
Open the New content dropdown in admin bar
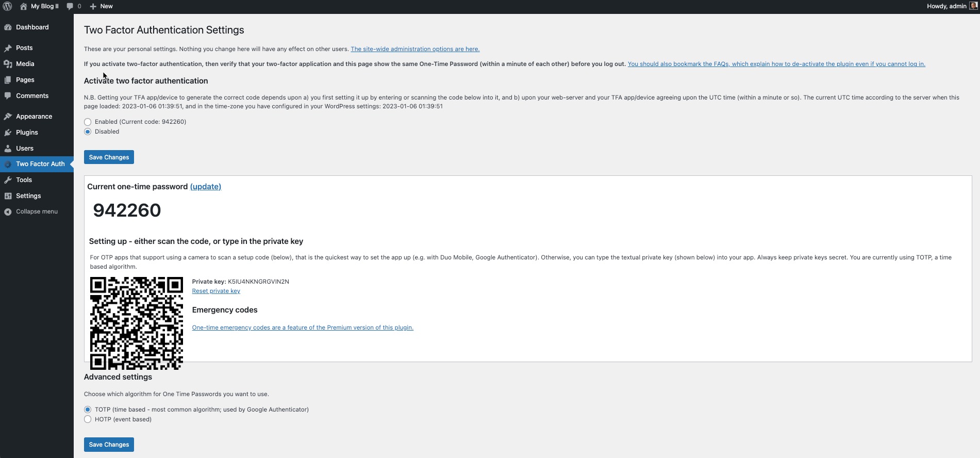point(101,6)
